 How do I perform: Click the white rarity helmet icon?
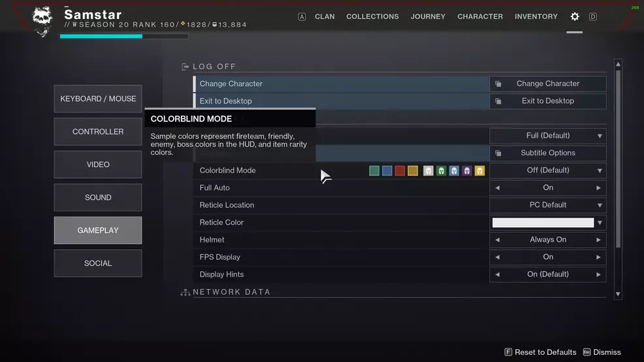point(428,170)
